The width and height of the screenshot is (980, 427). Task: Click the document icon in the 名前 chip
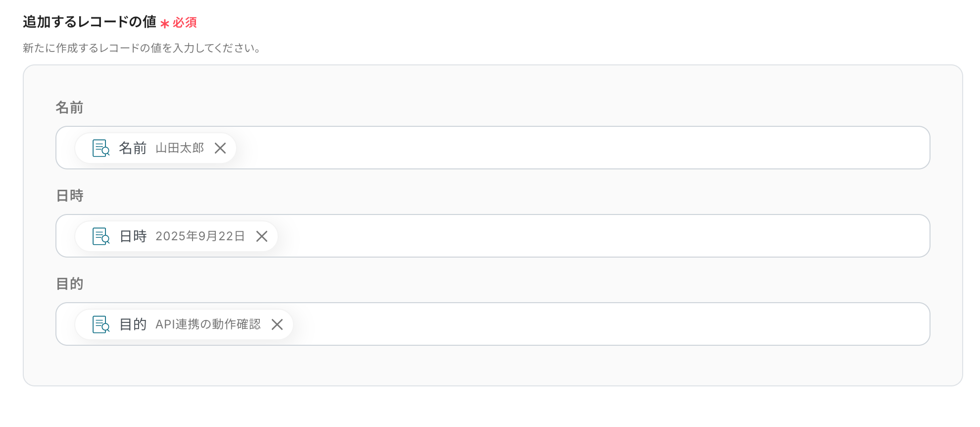click(101, 148)
